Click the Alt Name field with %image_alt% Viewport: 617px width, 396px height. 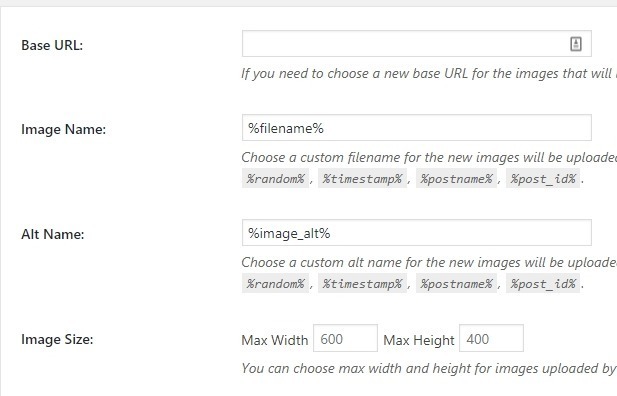pos(417,233)
